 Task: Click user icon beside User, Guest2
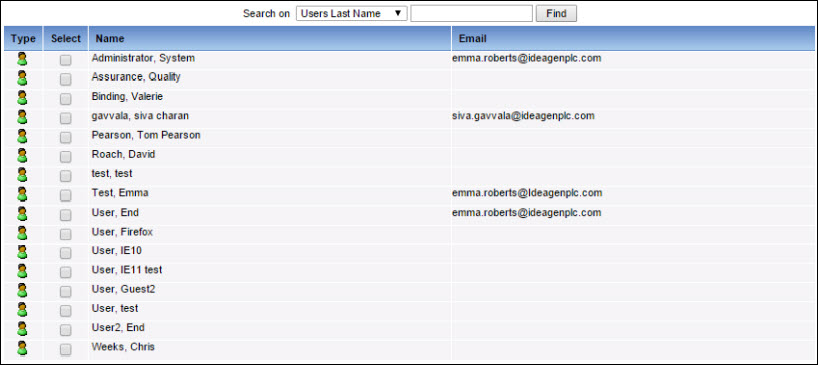(22, 290)
